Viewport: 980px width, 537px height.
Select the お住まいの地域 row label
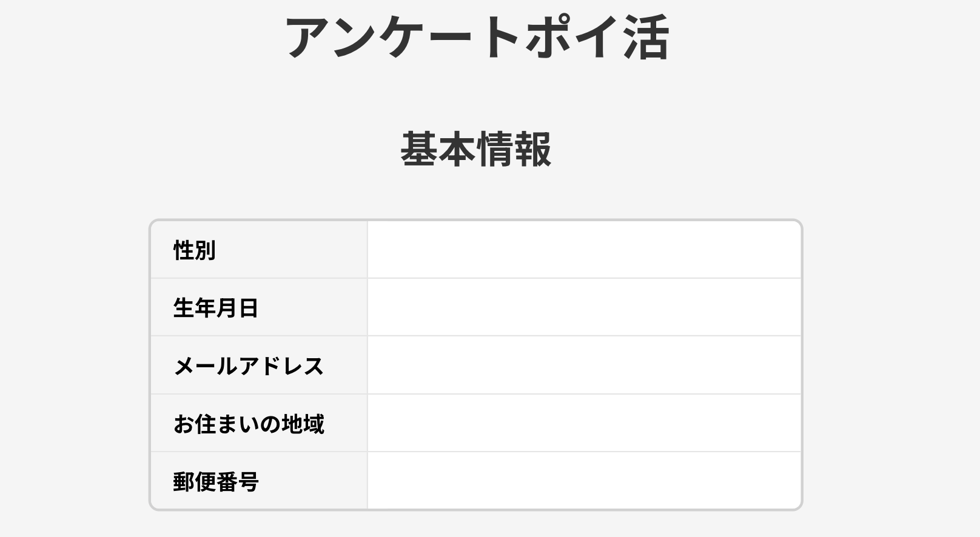tap(249, 424)
